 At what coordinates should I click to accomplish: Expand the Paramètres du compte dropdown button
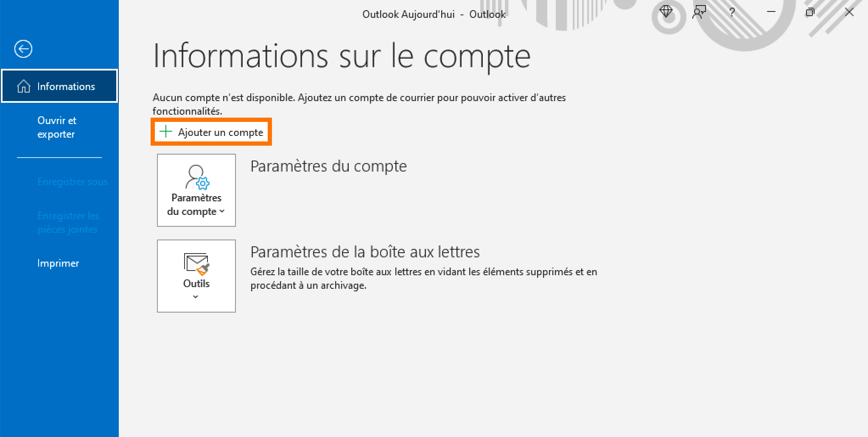[x=196, y=190]
